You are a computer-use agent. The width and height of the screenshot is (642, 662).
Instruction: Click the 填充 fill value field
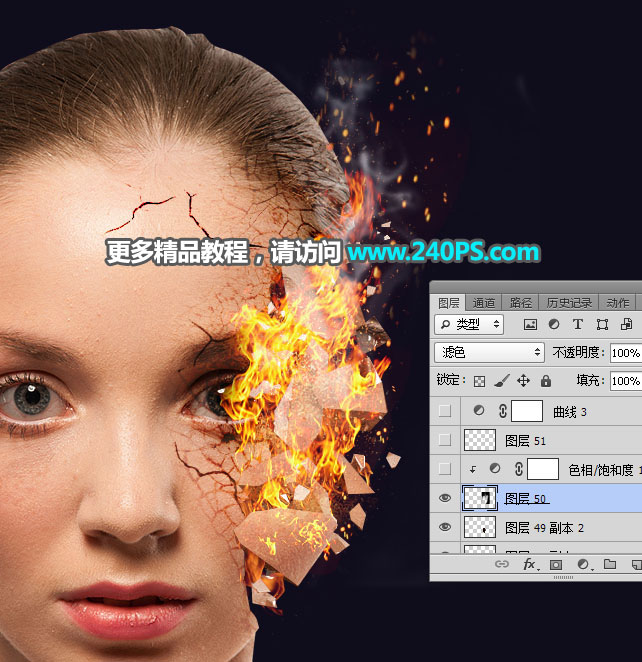coord(626,381)
